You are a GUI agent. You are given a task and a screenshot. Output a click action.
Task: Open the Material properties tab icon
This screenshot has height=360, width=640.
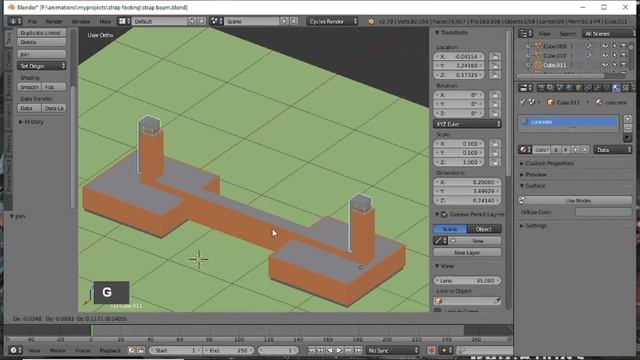tap(616, 88)
